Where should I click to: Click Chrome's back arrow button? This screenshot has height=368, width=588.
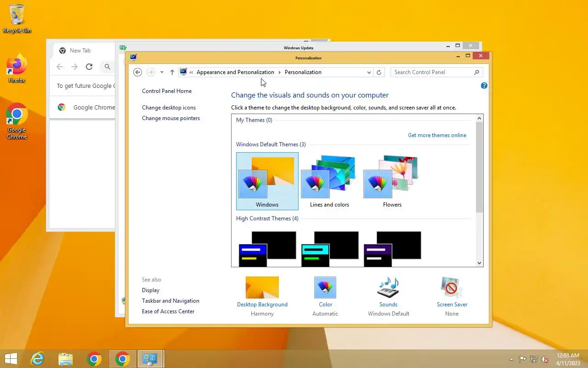pyautogui.click(x=60, y=67)
